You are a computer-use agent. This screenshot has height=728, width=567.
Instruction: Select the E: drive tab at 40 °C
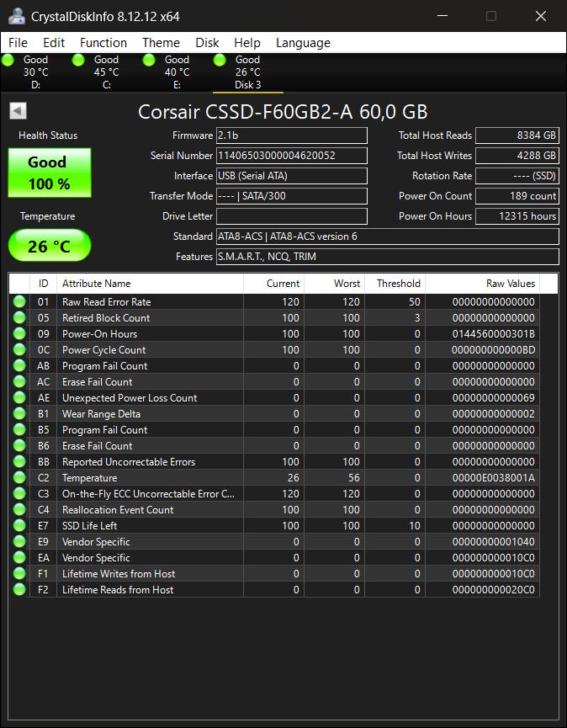point(177,72)
